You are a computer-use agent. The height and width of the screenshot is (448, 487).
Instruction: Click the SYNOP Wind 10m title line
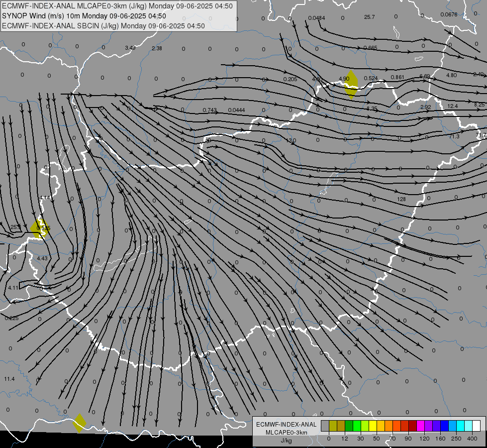pyautogui.click(x=84, y=16)
